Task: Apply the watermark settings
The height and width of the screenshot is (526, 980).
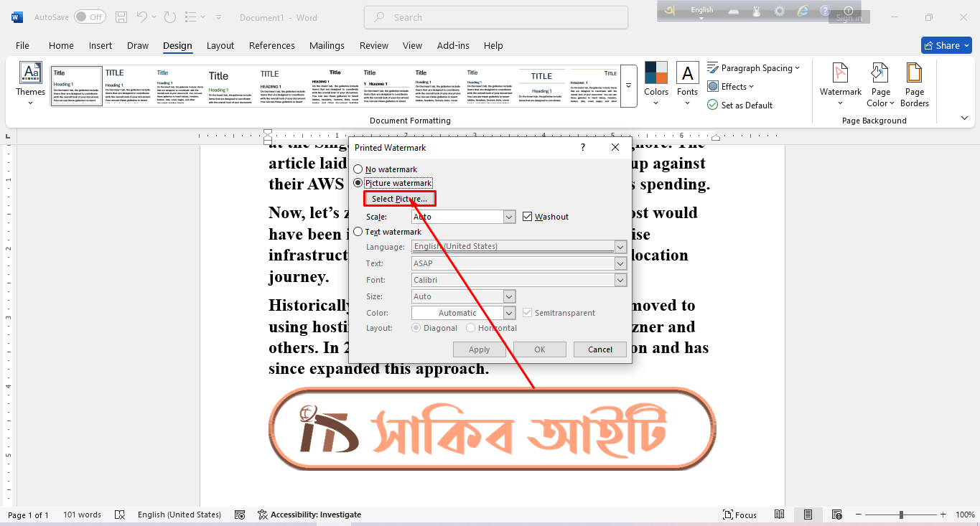Action: (x=479, y=349)
